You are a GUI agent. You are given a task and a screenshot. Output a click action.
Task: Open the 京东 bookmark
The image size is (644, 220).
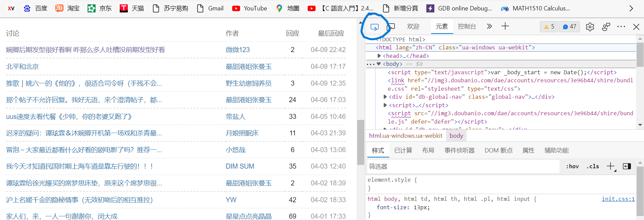click(x=100, y=8)
